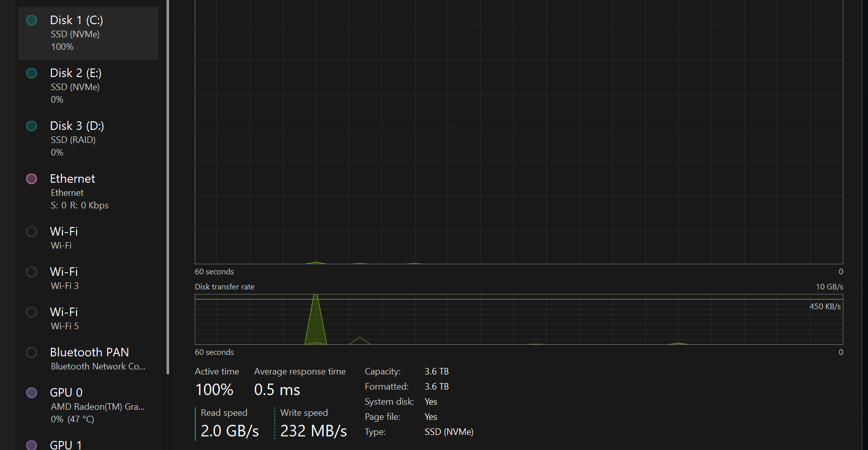The image size is (868, 450).
Task: Click the "Yes" value for Page file
Action: point(431,417)
